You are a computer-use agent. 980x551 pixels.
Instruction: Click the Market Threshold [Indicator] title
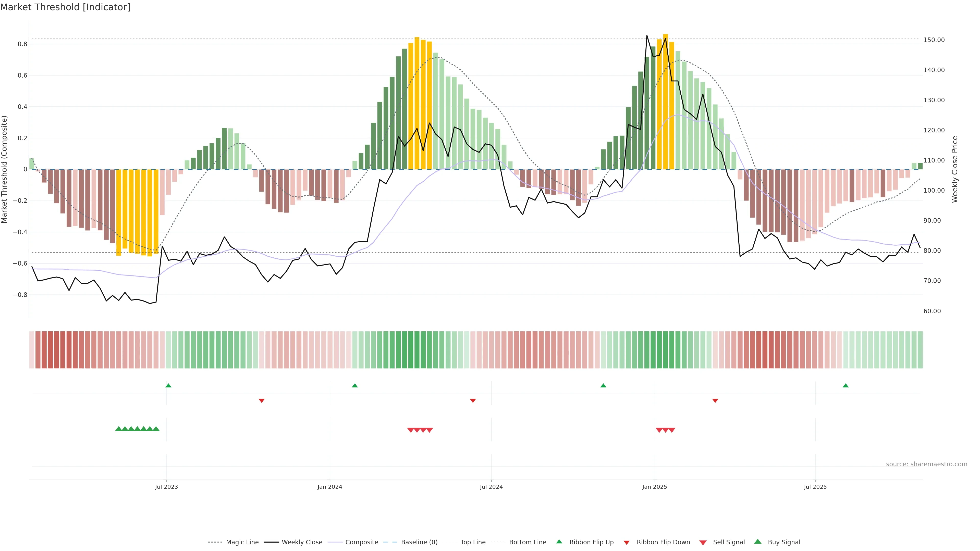[x=65, y=7]
